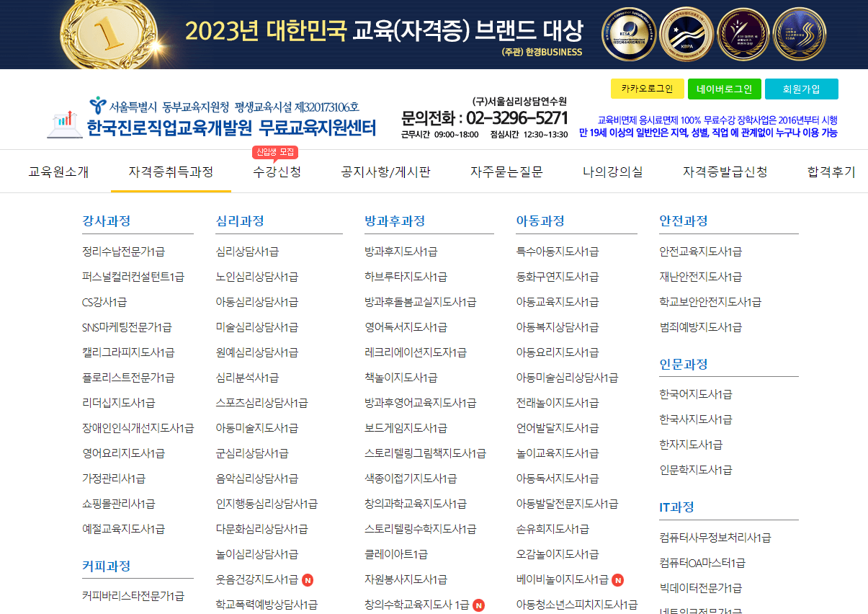Click the blue 회원가입 button
This screenshot has width=868, height=614.
coord(802,89)
